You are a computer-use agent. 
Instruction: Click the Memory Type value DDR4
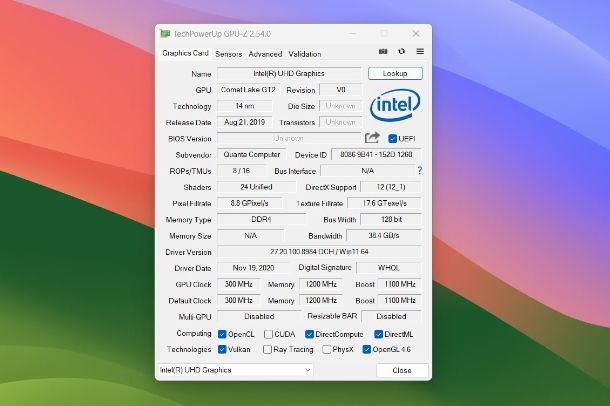pyautogui.click(x=261, y=219)
